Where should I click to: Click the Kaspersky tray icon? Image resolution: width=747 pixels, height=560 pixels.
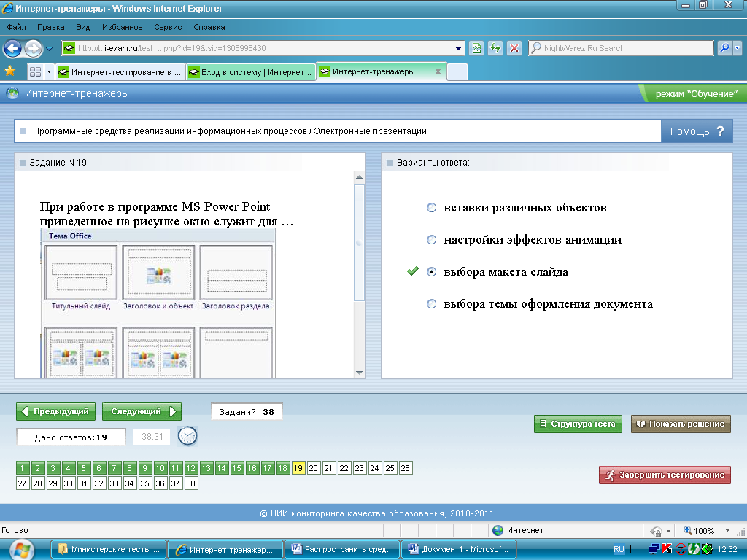click(x=667, y=549)
